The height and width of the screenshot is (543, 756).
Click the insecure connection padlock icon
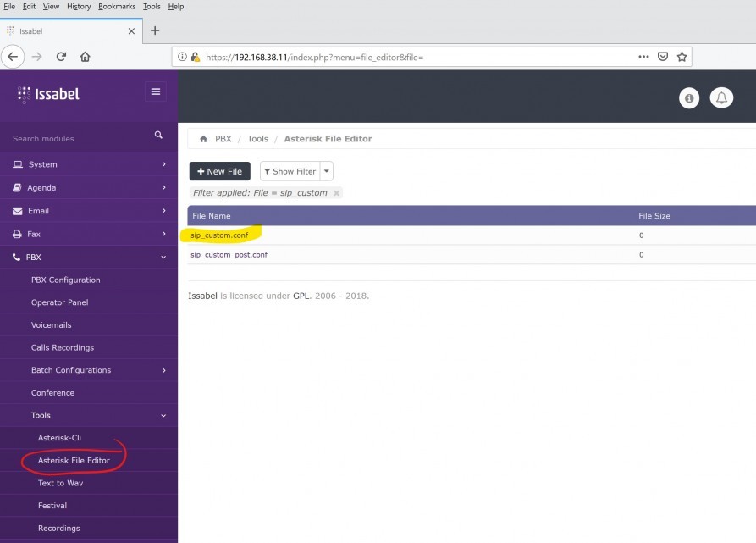196,57
